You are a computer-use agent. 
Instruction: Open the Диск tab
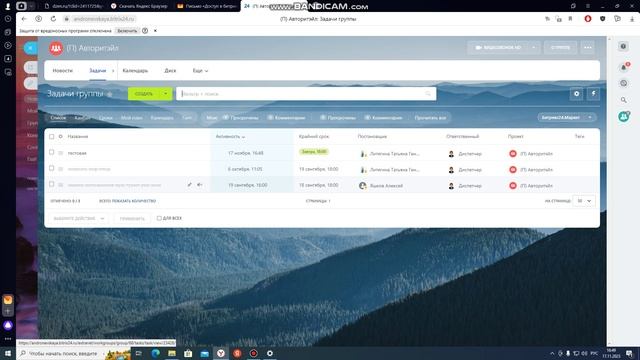coord(170,71)
